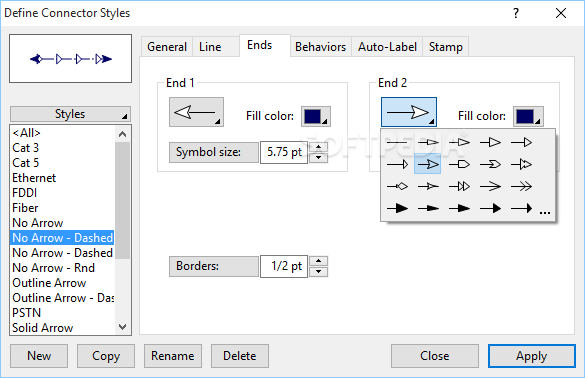Click the styles list scroll down arrow
This screenshot has width=585, height=378.
coord(122,327)
